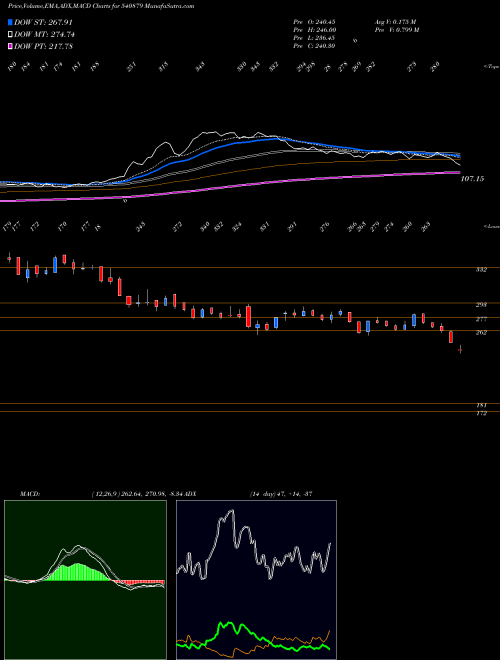Click the 'Pre C: 240.30' value
This screenshot has height=660, width=500.
pos(314,46)
